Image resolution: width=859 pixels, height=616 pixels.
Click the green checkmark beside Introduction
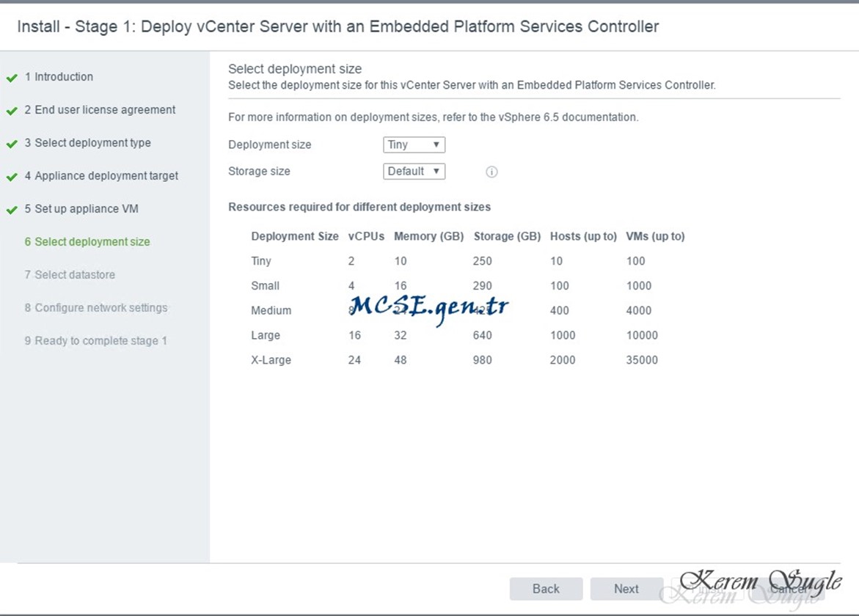[12, 78]
